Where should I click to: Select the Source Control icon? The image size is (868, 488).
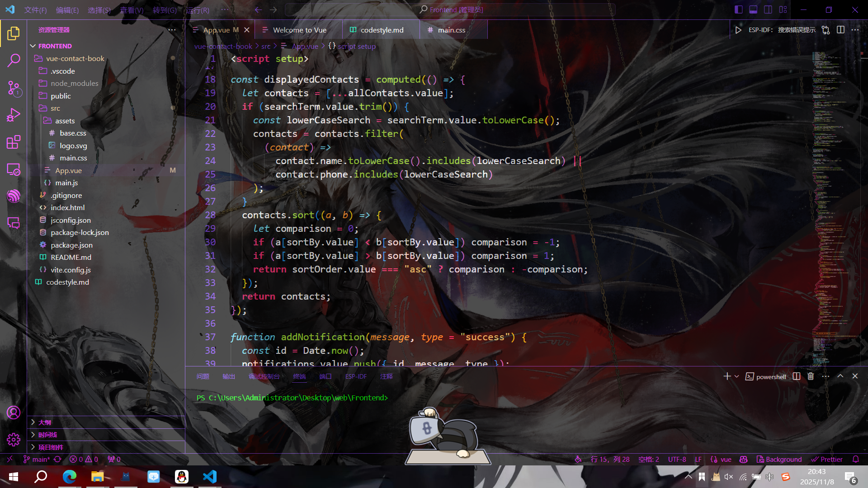14,89
